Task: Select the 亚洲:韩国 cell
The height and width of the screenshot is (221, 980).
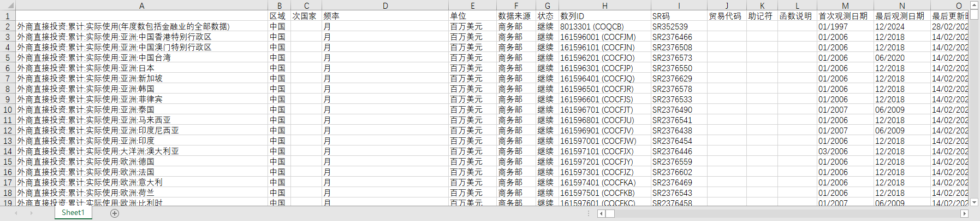Action: point(142,89)
